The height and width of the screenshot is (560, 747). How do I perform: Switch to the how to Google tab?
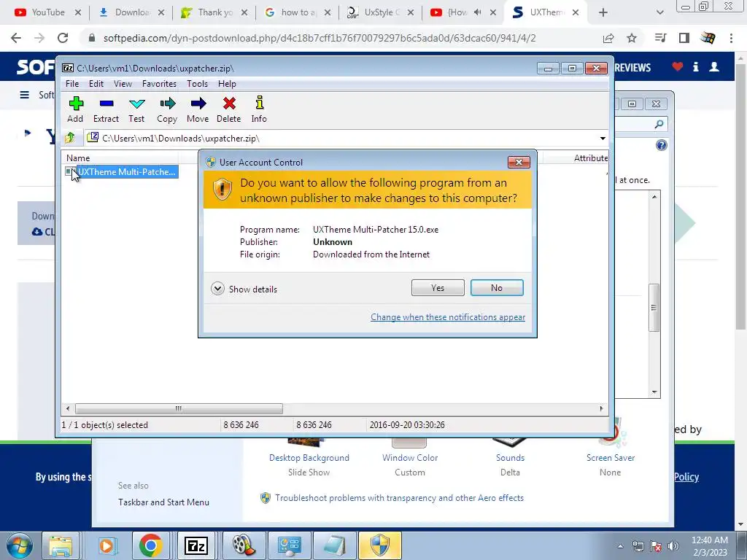[x=298, y=12]
